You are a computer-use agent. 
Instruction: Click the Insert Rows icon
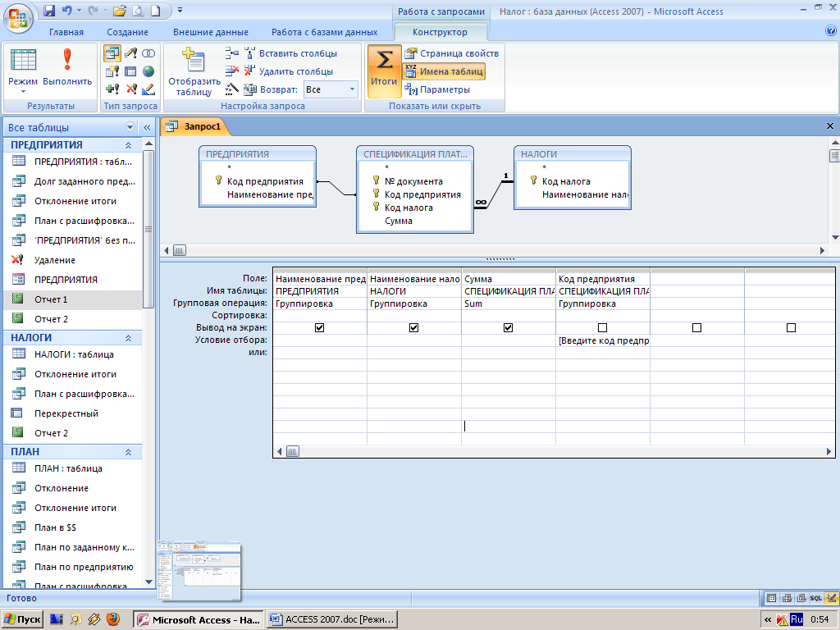[x=231, y=53]
